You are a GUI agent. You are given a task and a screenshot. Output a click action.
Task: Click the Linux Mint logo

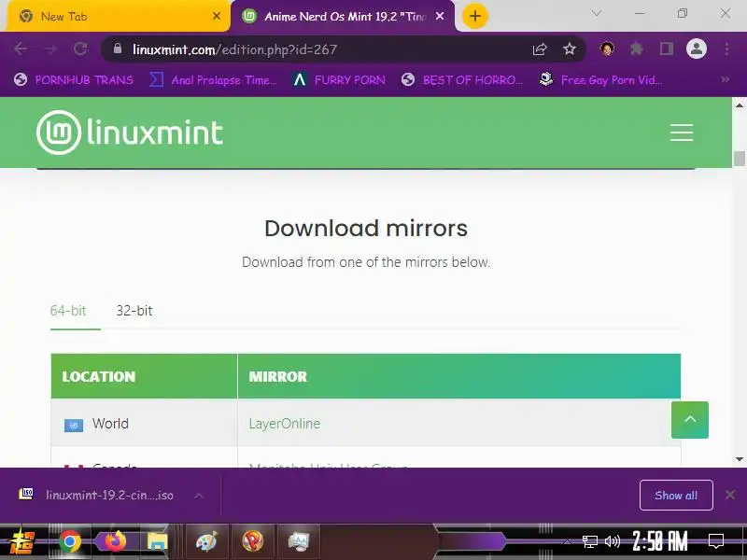130,133
